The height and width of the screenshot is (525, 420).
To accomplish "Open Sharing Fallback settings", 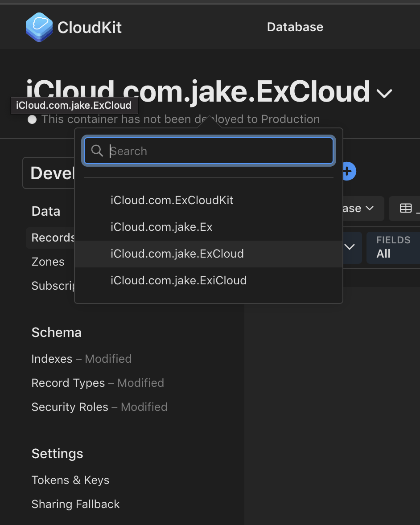I will [75, 504].
